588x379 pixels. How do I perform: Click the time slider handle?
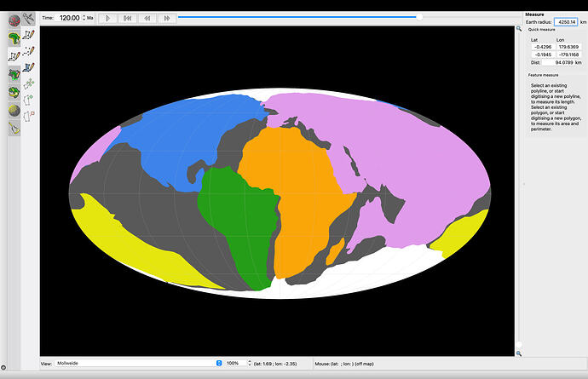tap(419, 16)
